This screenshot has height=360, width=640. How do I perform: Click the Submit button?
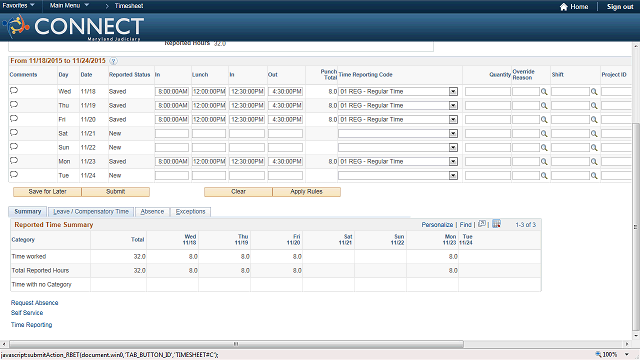click(x=116, y=191)
